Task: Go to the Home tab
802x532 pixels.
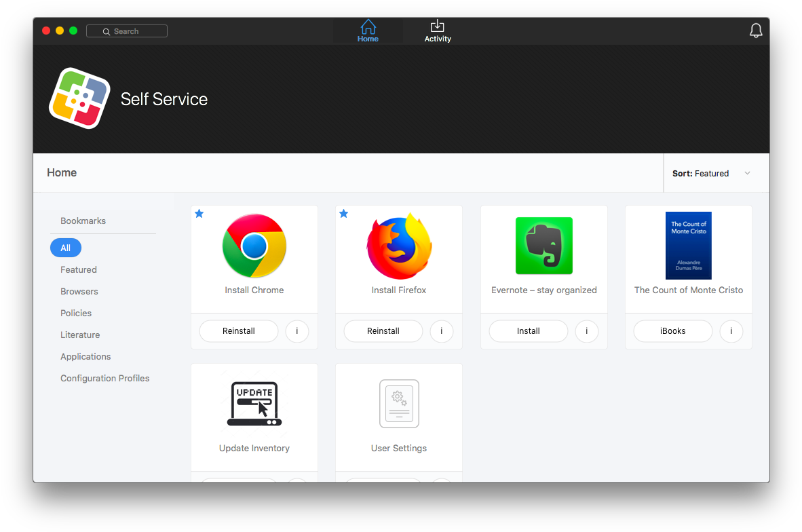Action: tap(368, 31)
